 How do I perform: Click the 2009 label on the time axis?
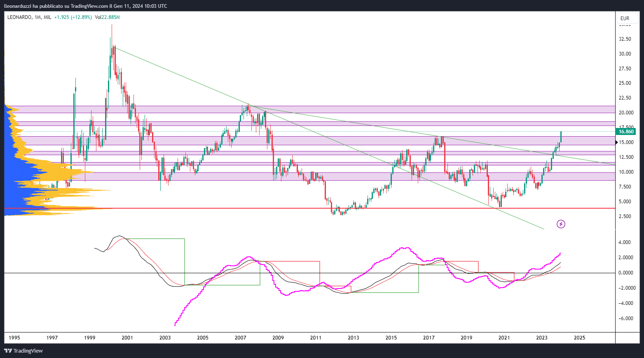tap(278, 338)
